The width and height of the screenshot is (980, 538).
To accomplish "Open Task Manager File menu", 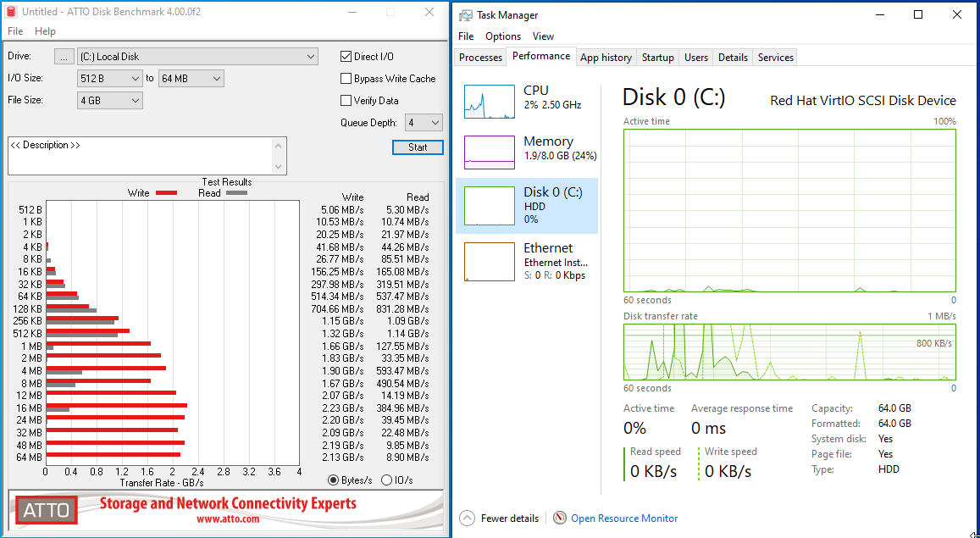I will 466,36.
